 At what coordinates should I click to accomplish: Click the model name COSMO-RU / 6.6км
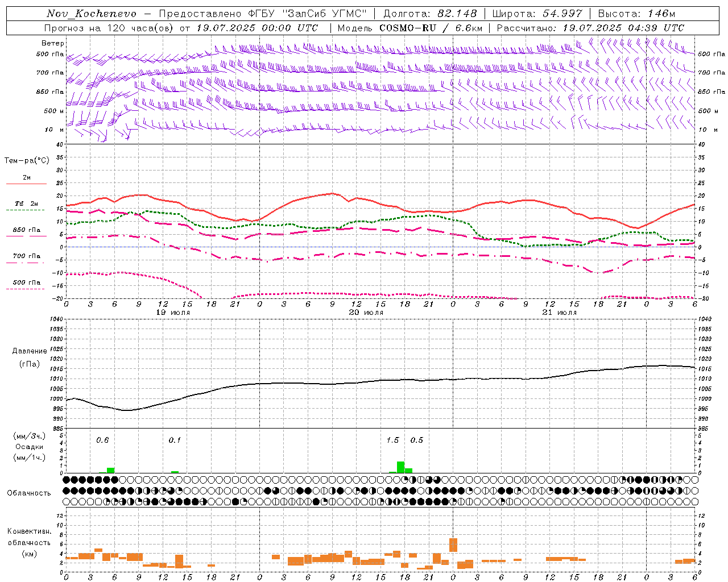click(x=431, y=28)
